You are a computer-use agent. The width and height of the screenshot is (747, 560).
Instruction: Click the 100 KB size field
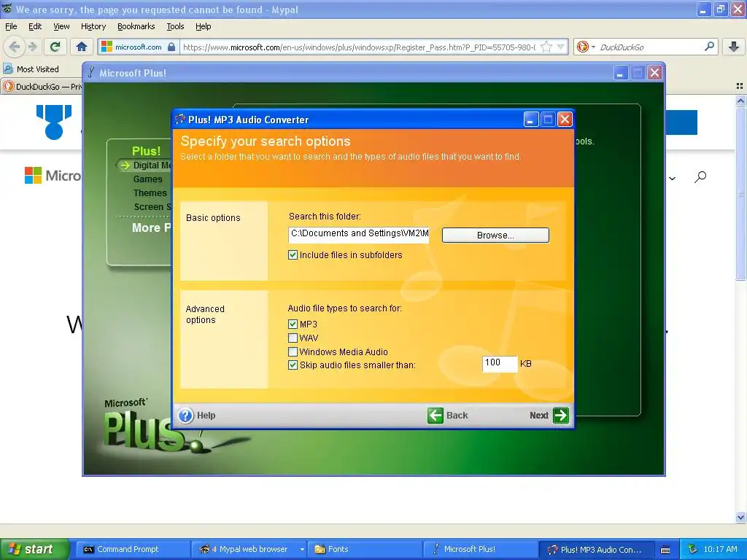point(499,364)
